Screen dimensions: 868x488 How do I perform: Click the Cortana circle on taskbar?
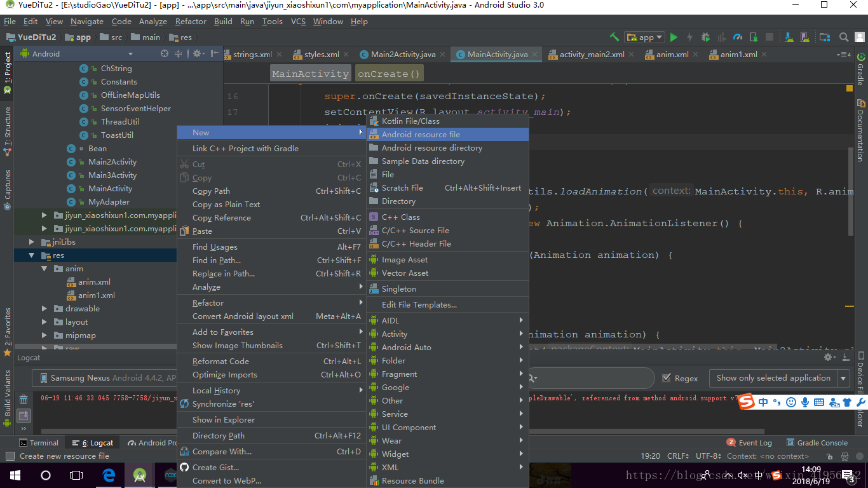click(x=46, y=475)
